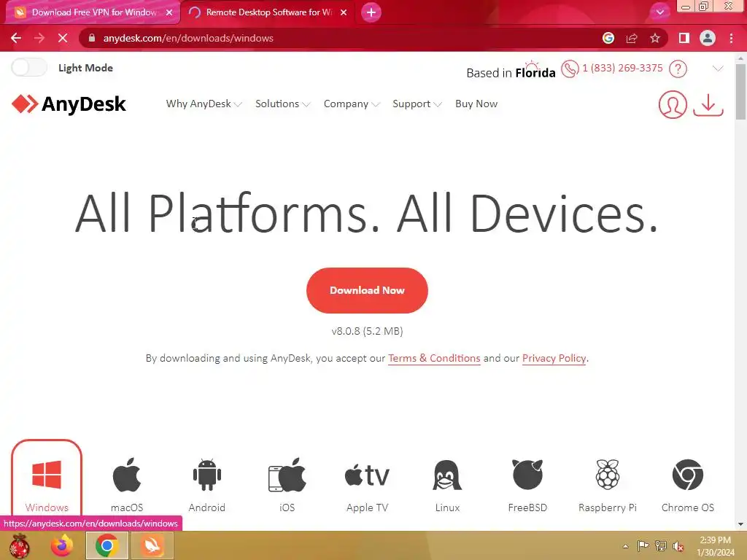Click the v8.0.8 (5.2 MB) version text
This screenshot has width=747, height=560.
367,331
